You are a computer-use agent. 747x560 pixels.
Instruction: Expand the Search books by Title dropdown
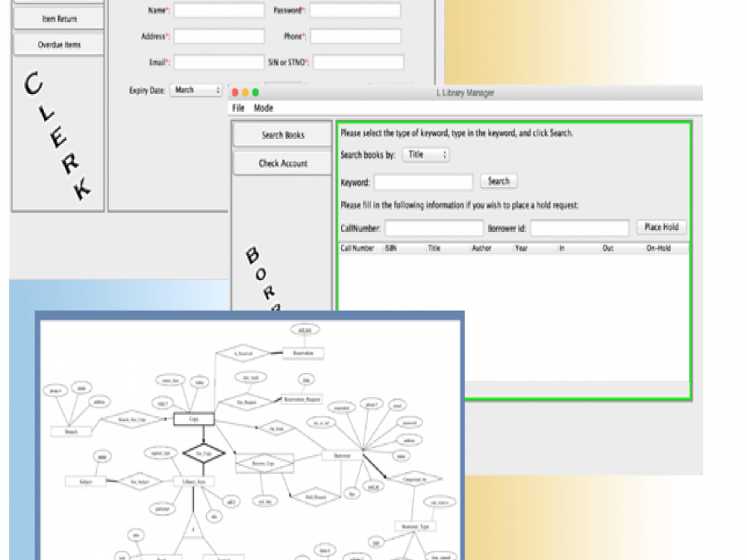(x=426, y=155)
